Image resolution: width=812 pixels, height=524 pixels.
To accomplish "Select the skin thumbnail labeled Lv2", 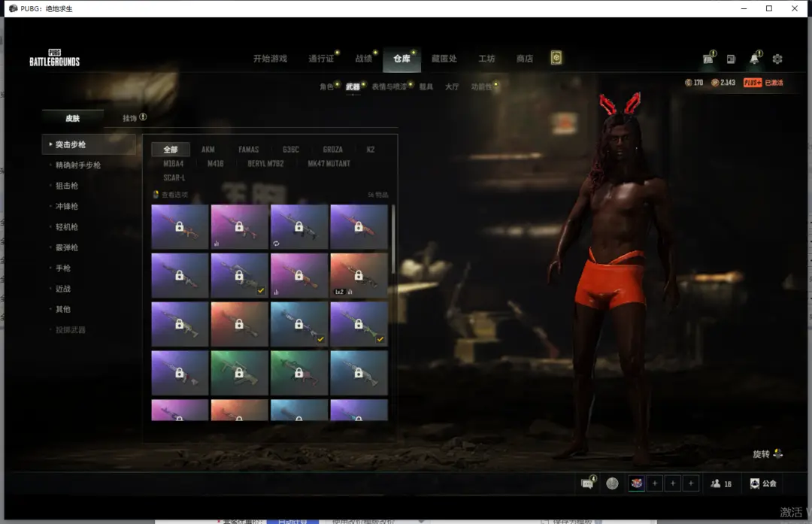I will point(359,275).
